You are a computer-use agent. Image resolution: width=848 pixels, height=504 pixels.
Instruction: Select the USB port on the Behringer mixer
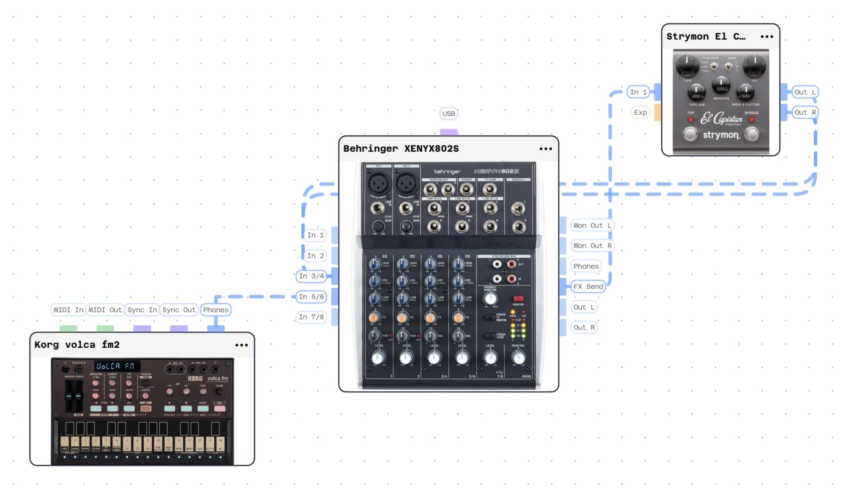(449, 113)
